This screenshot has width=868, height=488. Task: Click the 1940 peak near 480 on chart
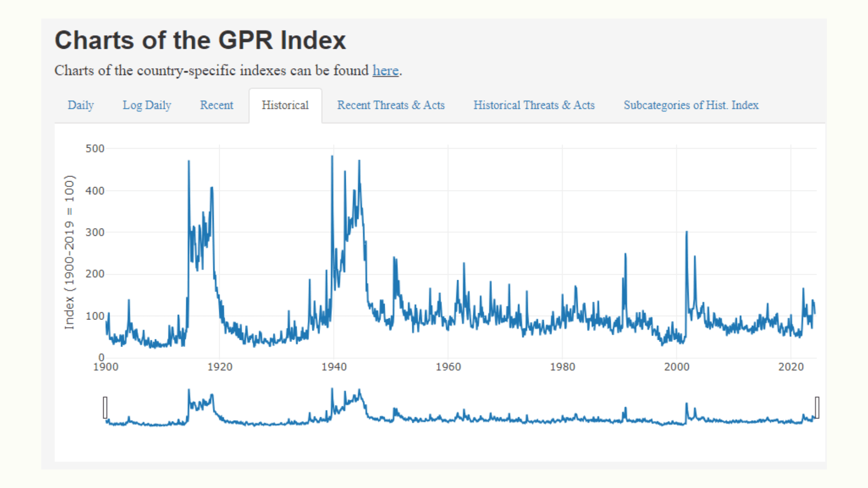click(x=332, y=157)
